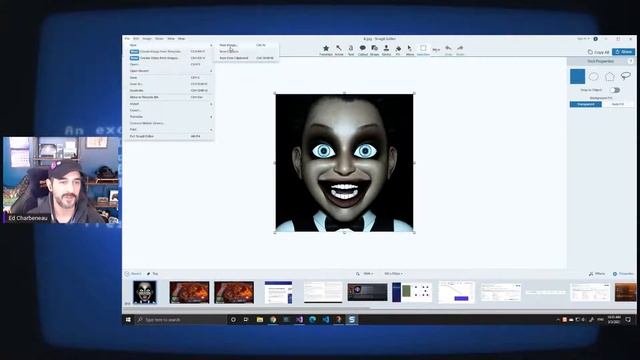Select the first orange lava thumbnail
This screenshot has width=640, height=360.
coord(189,292)
